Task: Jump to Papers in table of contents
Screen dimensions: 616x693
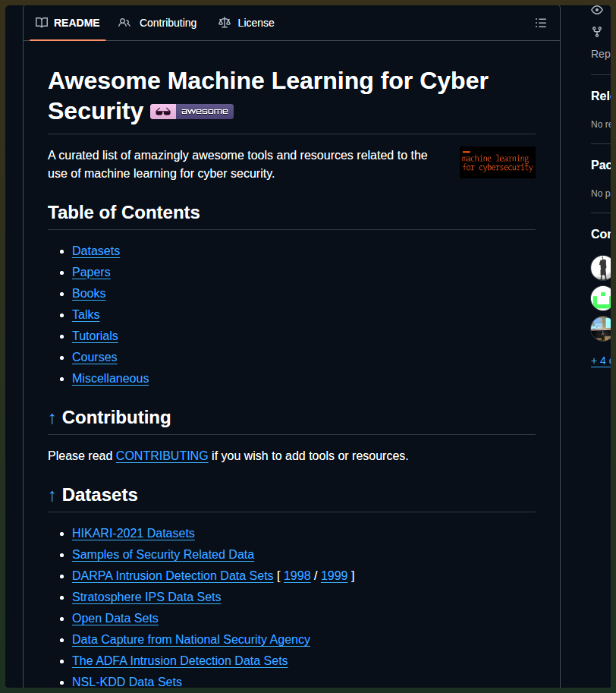Action: coord(91,272)
